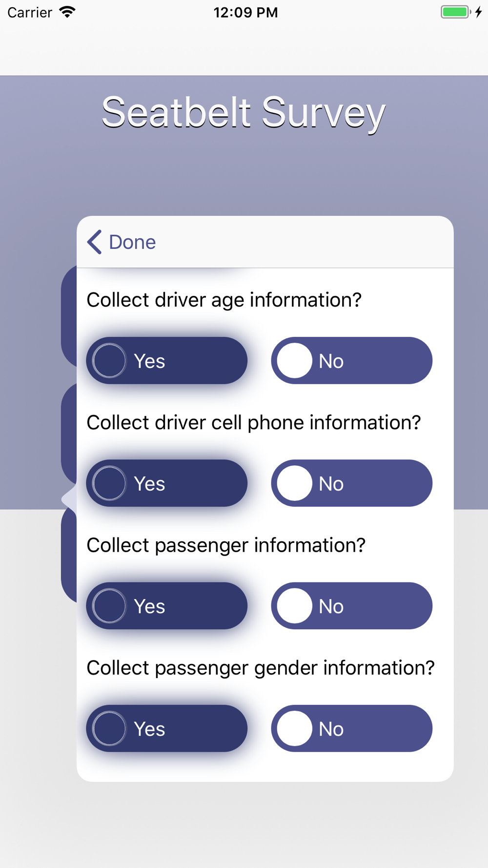
Task: Tap the "Collect passenger gender information?" question text
Action: pyautogui.click(x=261, y=668)
